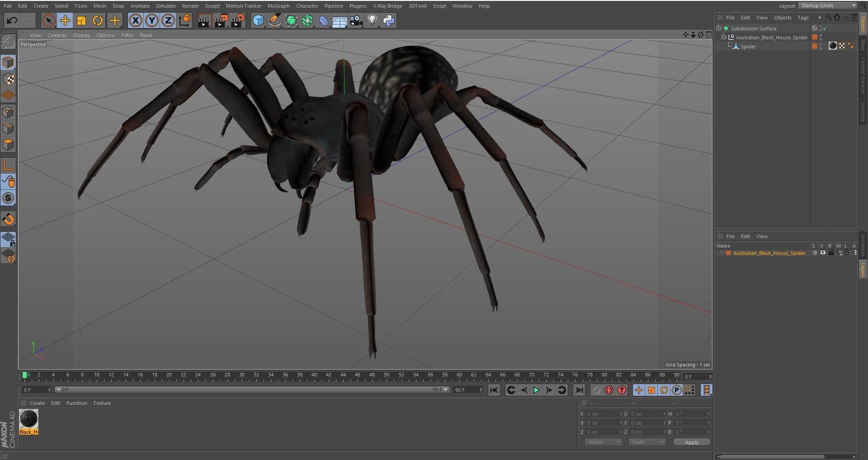The height and width of the screenshot is (460, 868).
Task: Collapse the Subdivision Surface tree item
Action: click(719, 28)
